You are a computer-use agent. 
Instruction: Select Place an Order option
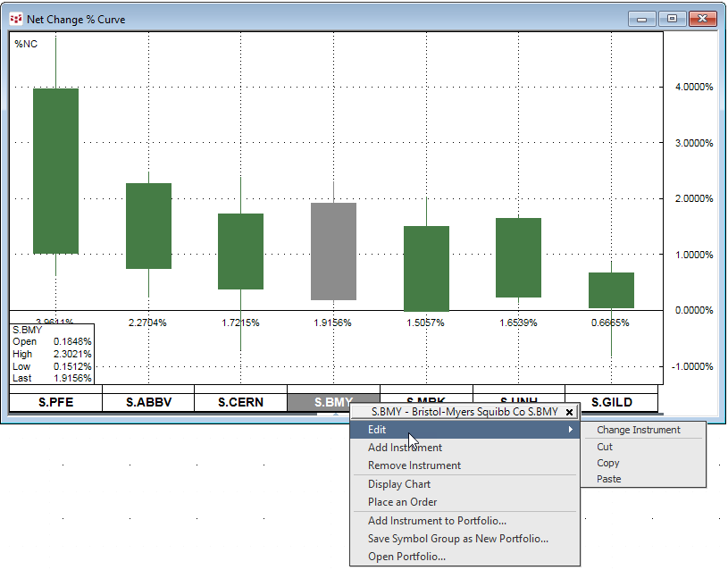402,502
